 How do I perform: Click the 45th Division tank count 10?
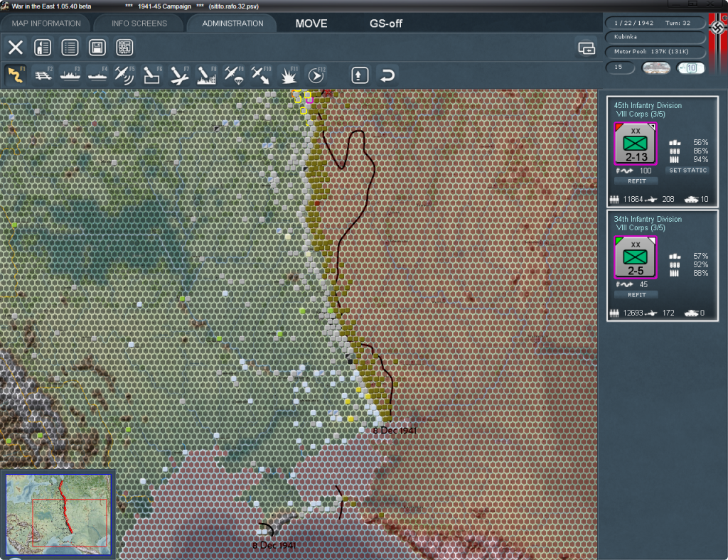tap(705, 200)
